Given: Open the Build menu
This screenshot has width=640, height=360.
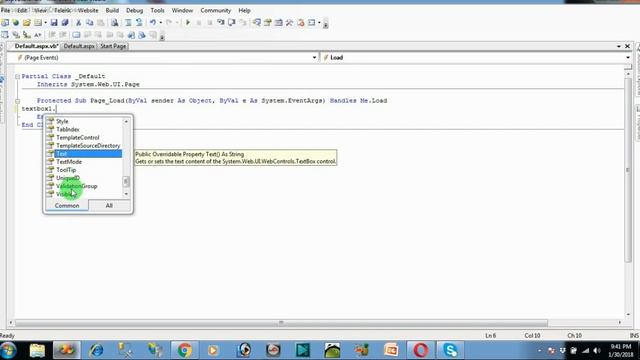Looking at the screenshot, I should 112,10.
